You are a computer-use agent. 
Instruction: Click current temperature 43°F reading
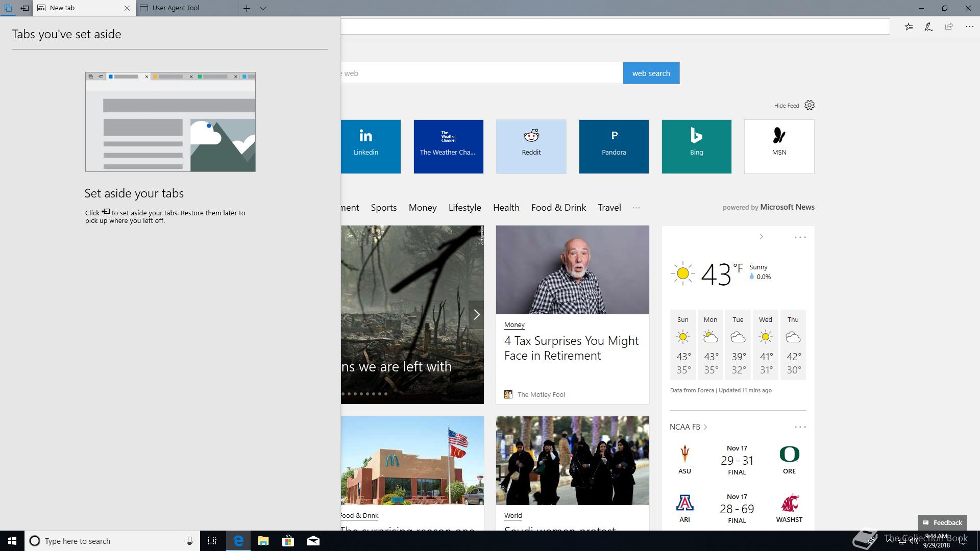coord(722,274)
